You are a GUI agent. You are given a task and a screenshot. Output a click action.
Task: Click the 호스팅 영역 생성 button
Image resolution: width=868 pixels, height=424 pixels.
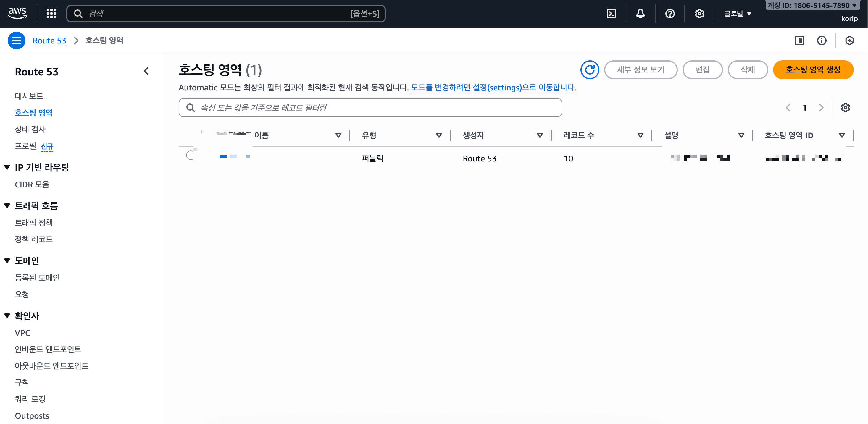tap(813, 70)
